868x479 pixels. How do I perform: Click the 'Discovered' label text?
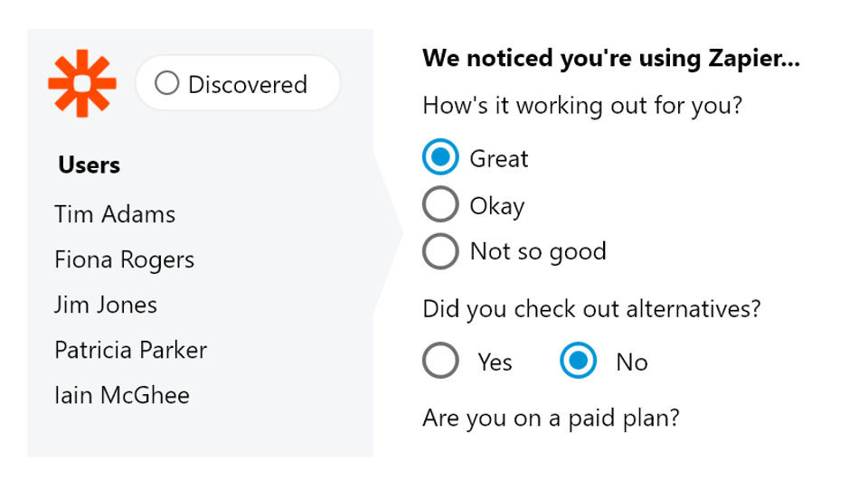coord(248,84)
